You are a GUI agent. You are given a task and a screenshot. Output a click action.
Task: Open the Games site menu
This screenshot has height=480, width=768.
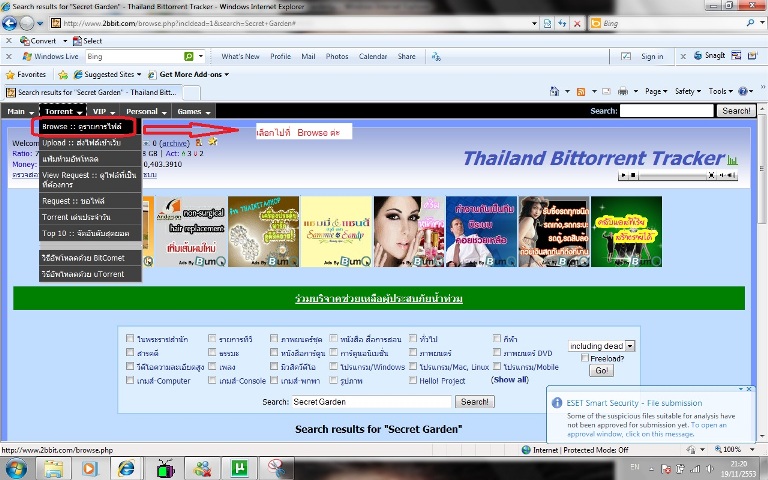pyautogui.click(x=194, y=111)
